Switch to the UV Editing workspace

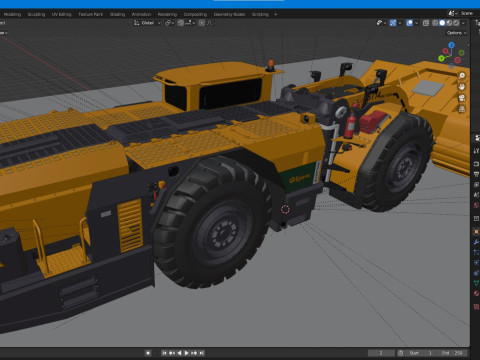pos(62,14)
